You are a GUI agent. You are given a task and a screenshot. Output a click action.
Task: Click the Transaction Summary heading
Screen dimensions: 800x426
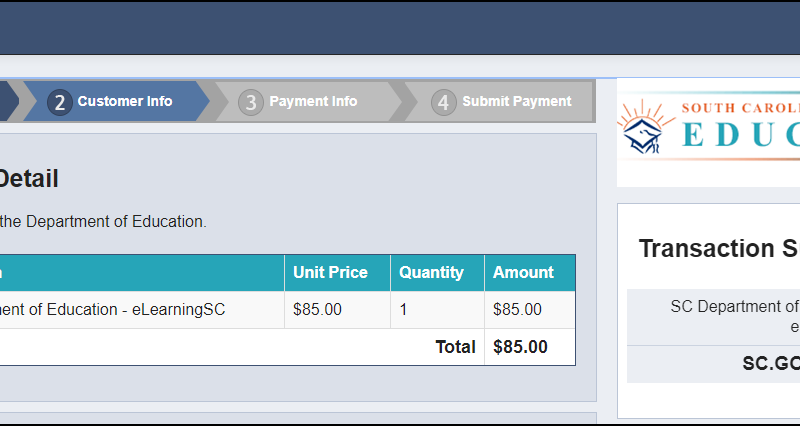point(719,248)
